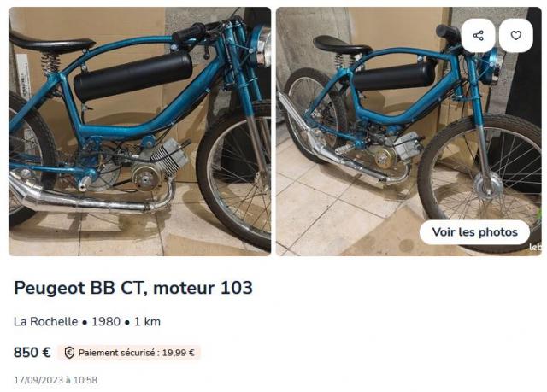This screenshot has width=547, height=392.
Task: Click the black fuel tank in left photo
Action: 132,77
